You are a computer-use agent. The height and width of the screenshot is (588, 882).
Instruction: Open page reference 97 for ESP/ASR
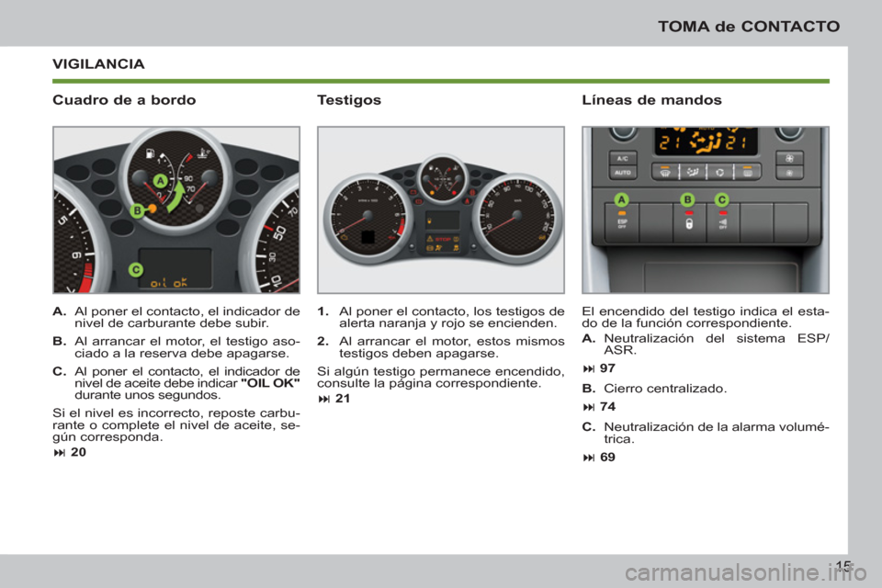tap(600, 368)
